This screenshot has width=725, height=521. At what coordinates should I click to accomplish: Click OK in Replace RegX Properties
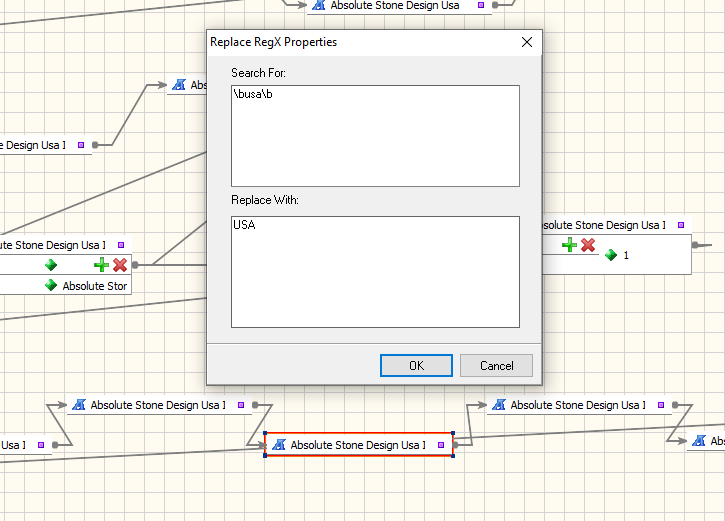[416, 366]
